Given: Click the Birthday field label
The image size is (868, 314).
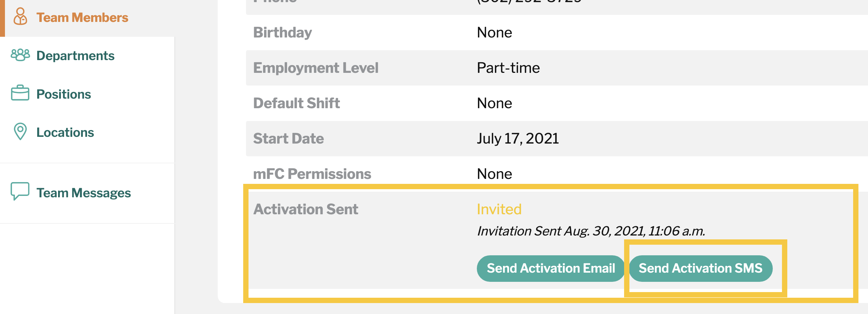Looking at the screenshot, I should click(282, 33).
